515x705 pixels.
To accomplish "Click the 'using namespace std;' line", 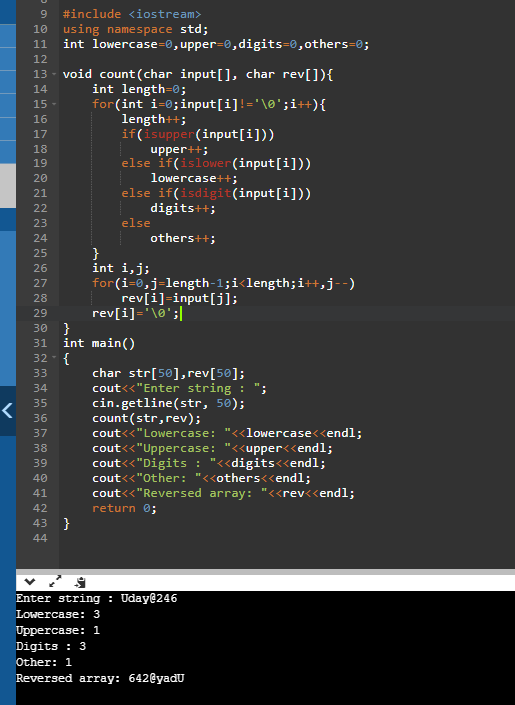I will coord(135,29).
